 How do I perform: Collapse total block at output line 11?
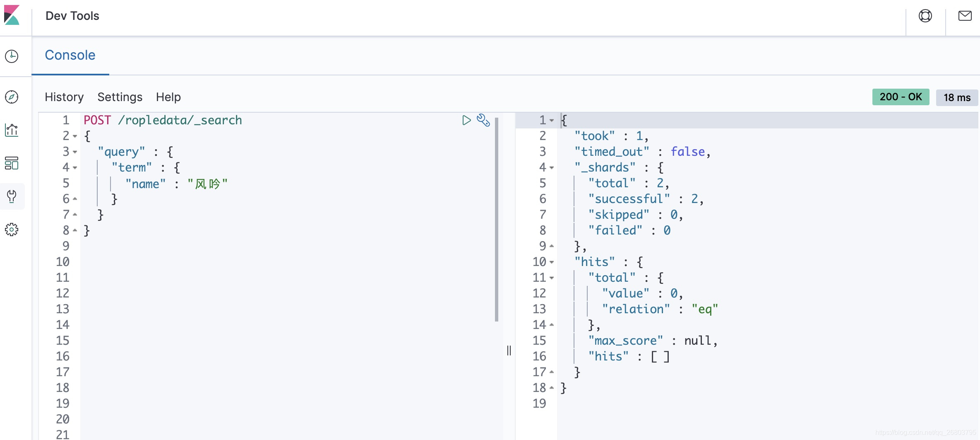click(552, 278)
